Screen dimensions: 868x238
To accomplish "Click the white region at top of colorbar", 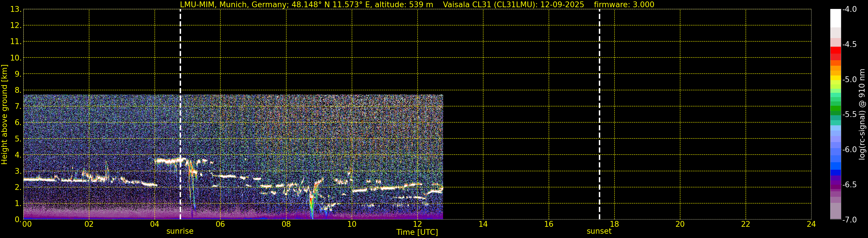I will click(x=836, y=18).
